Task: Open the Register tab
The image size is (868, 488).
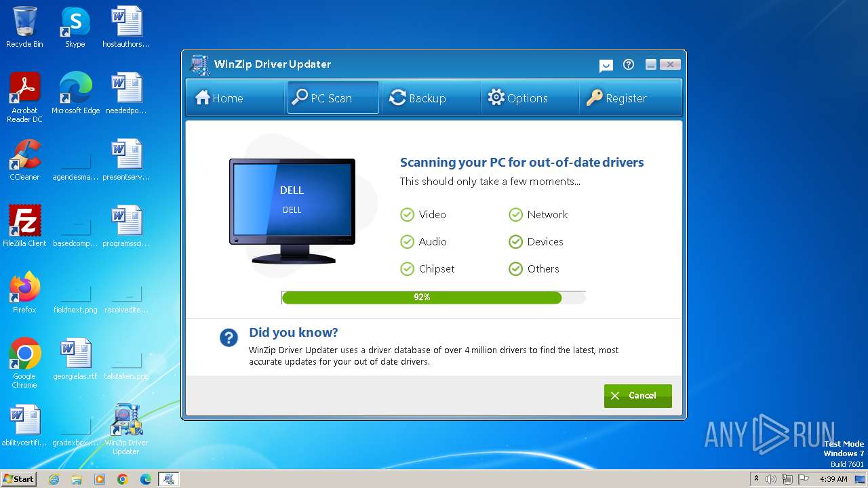Action: (x=629, y=98)
